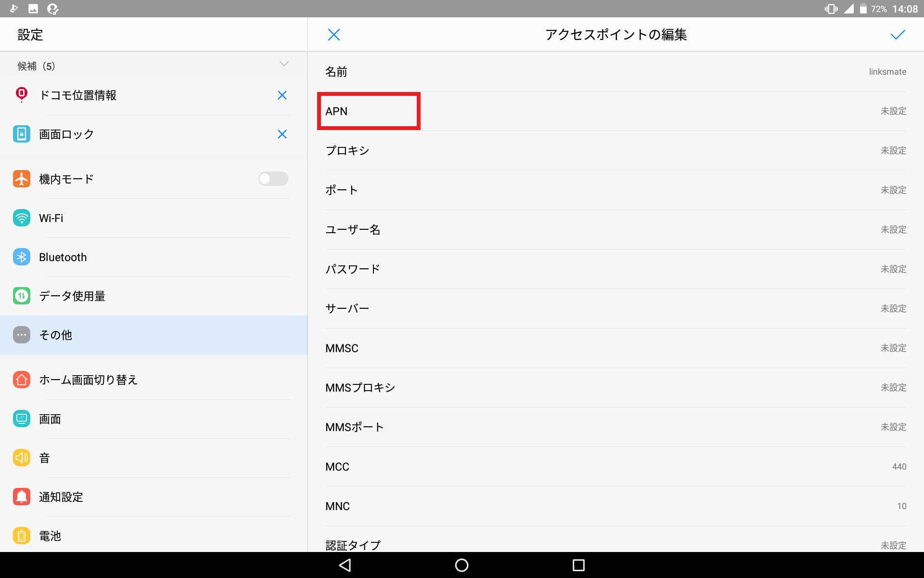Open ドコモ位置情報 suggestion label
This screenshot has width=924, height=578.
pos(77,95)
